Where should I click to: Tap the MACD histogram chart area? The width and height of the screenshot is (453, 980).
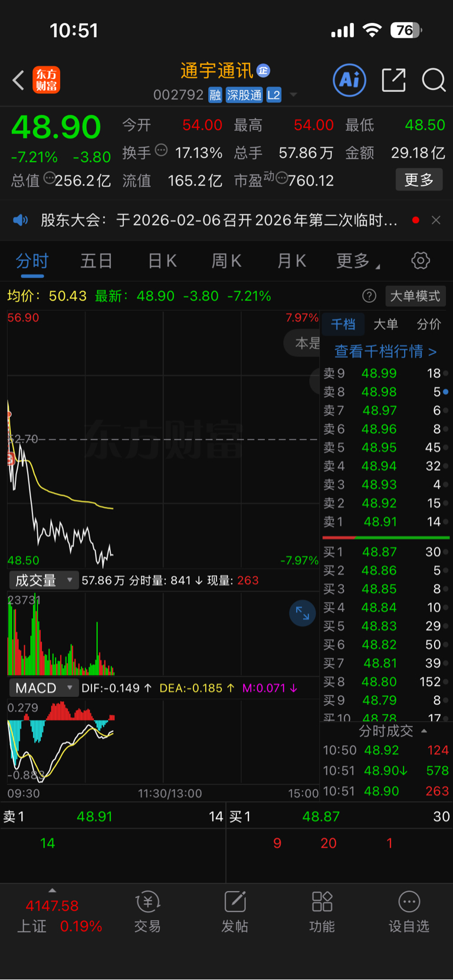click(x=163, y=741)
